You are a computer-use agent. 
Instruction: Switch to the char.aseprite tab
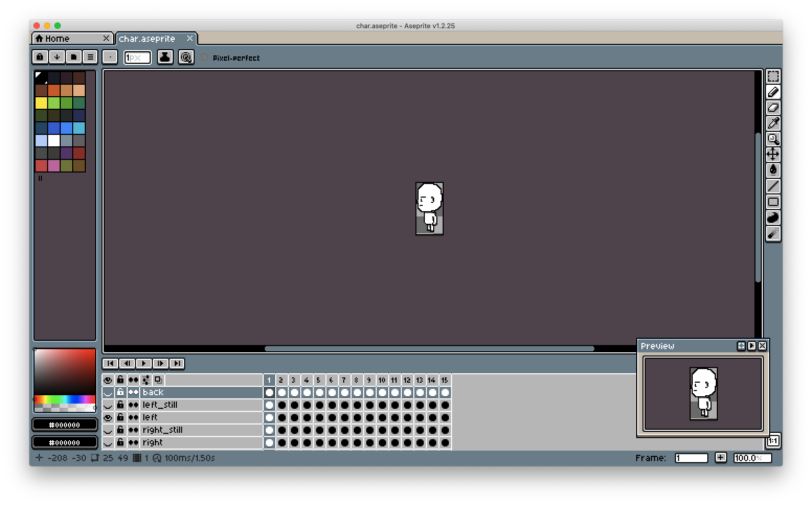coord(148,38)
